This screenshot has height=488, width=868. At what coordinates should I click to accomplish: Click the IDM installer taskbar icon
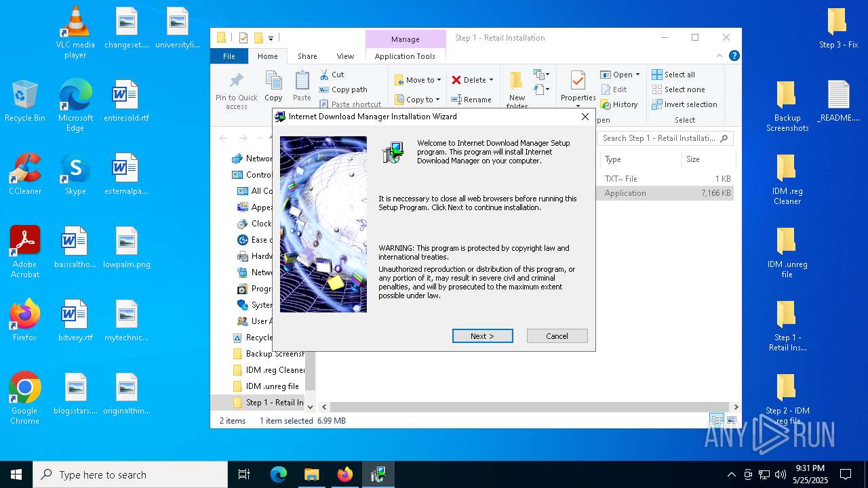point(378,474)
